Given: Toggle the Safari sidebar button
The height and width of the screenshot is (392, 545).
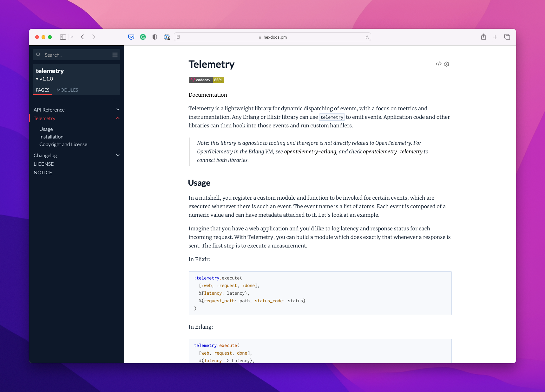Looking at the screenshot, I should [x=63, y=37].
